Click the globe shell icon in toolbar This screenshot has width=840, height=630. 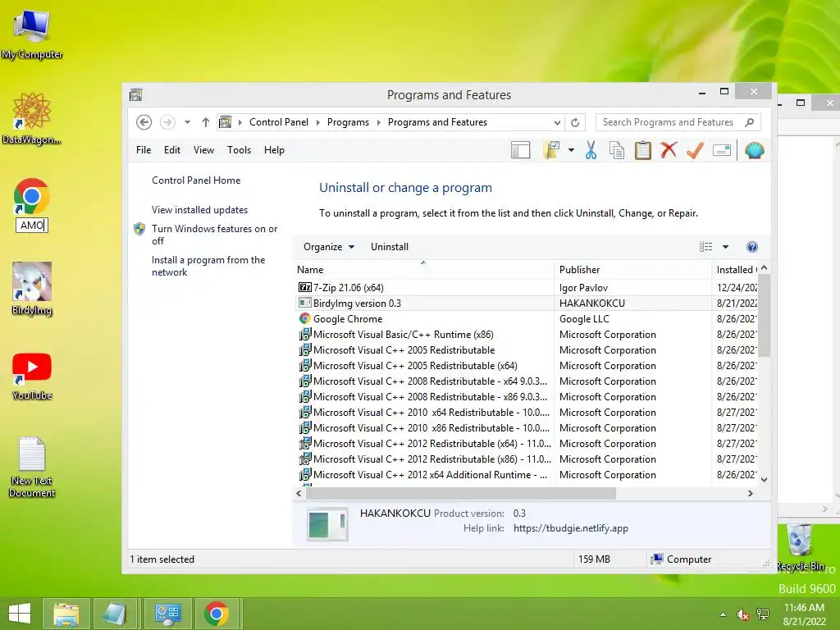click(x=754, y=151)
